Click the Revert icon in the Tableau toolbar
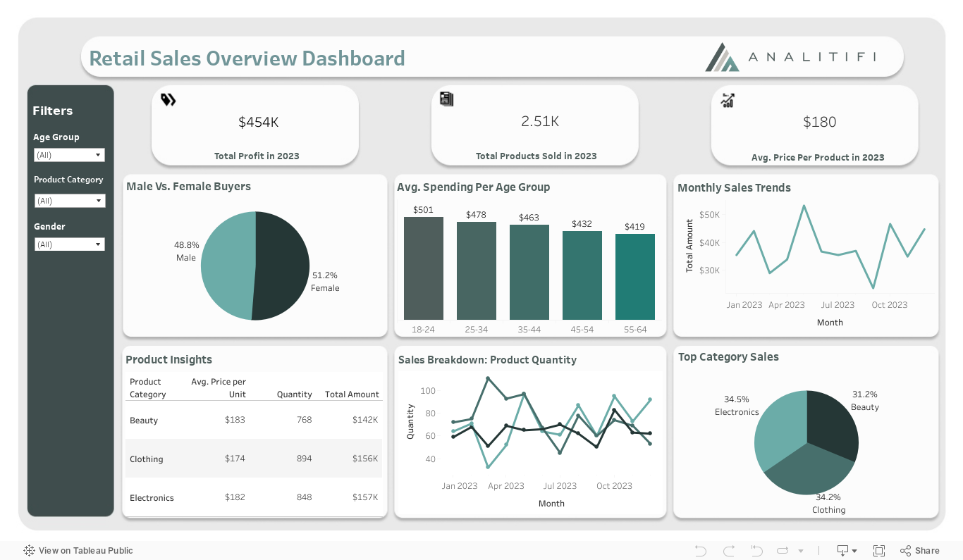This screenshot has height=560, width=963. click(756, 551)
